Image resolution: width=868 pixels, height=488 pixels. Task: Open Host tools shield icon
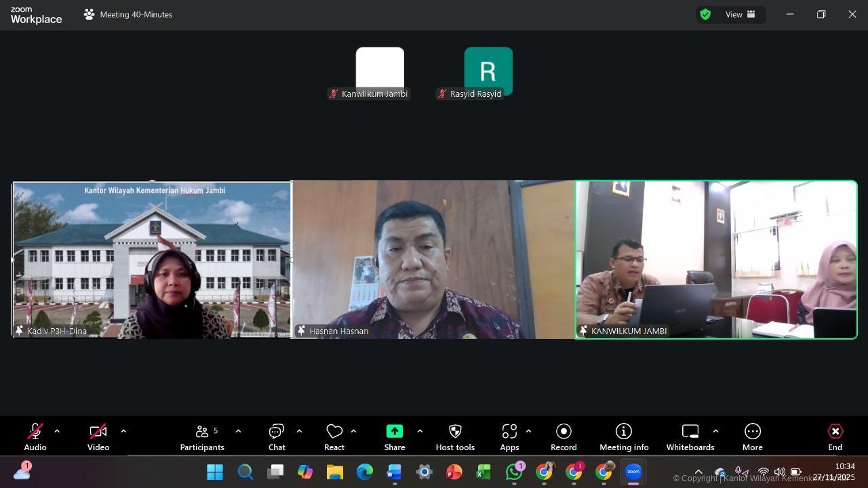[x=455, y=437]
